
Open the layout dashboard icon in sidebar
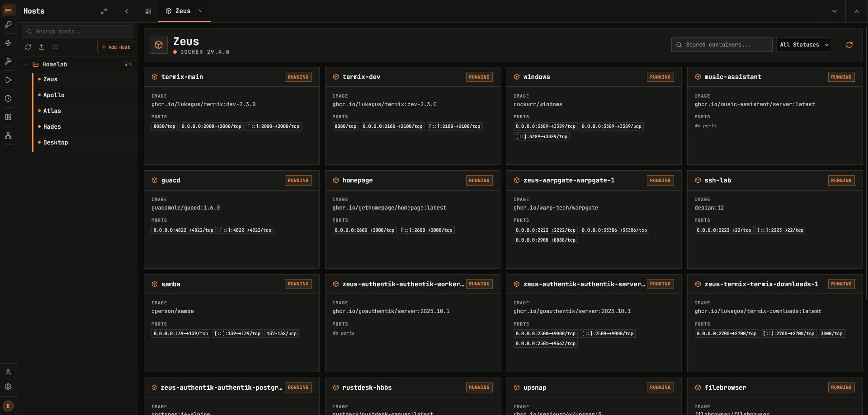[x=8, y=117]
